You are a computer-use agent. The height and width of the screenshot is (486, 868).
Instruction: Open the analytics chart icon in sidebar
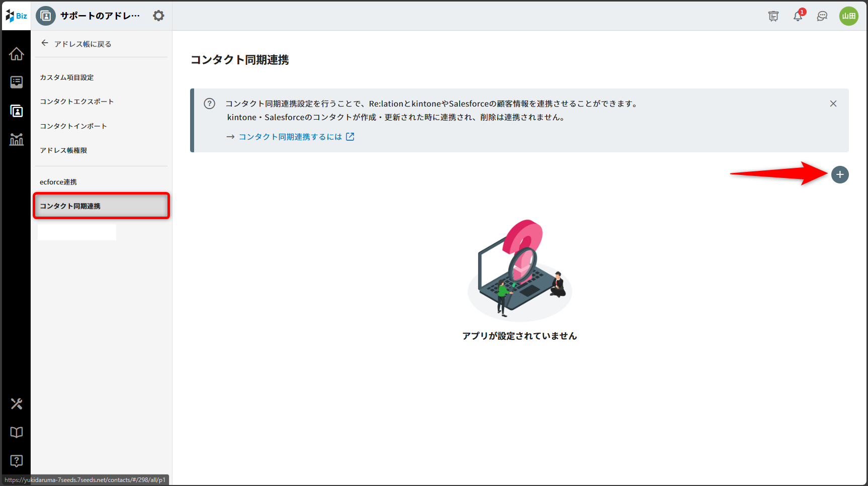(x=16, y=139)
